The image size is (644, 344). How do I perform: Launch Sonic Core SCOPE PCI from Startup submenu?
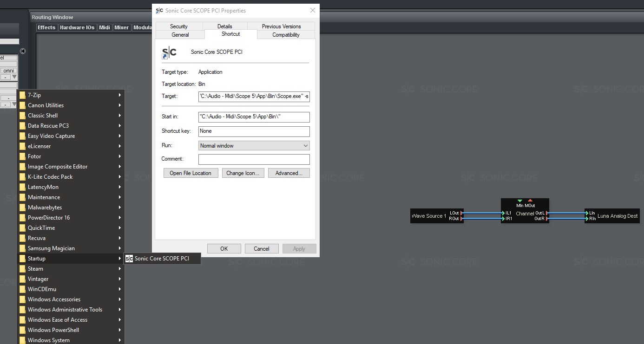(162, 259)
